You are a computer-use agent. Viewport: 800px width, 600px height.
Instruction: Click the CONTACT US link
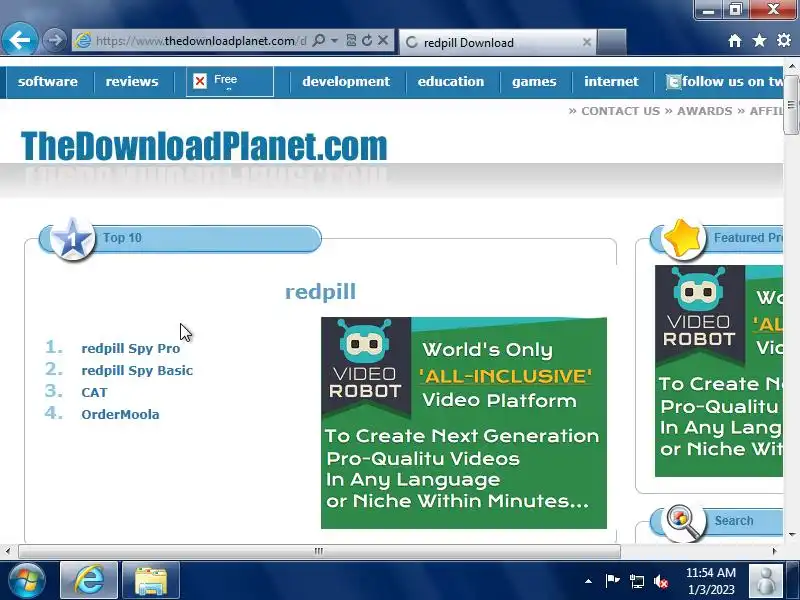[620, 111]
